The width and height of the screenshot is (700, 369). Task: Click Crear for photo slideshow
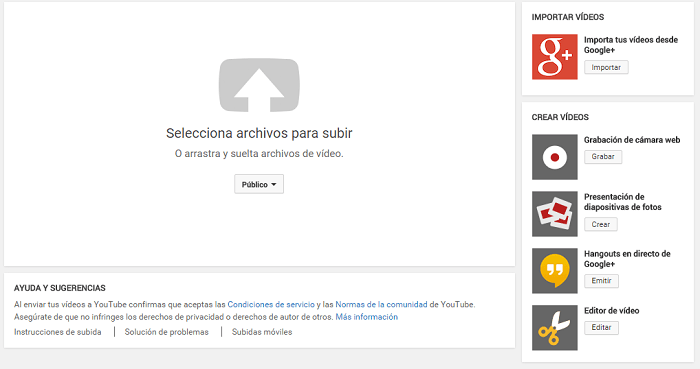tap(601, 224)
